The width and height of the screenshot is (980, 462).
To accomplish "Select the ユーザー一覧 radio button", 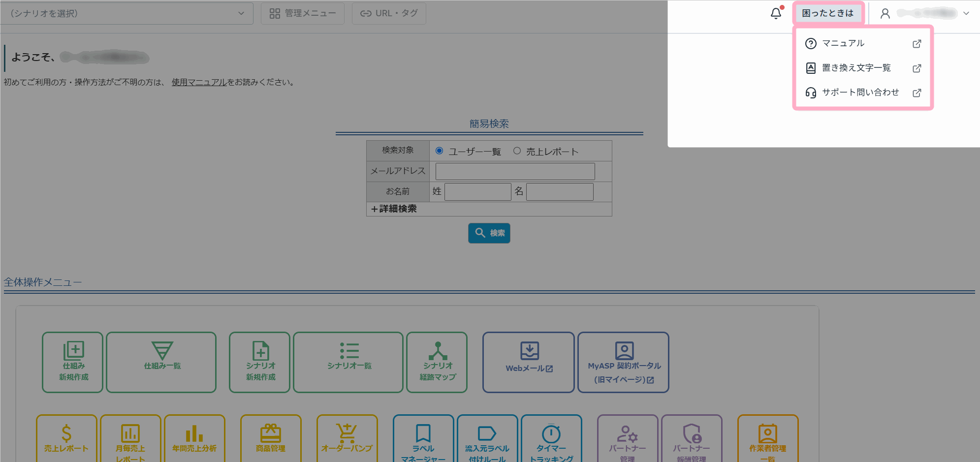I will pos(439,151).
